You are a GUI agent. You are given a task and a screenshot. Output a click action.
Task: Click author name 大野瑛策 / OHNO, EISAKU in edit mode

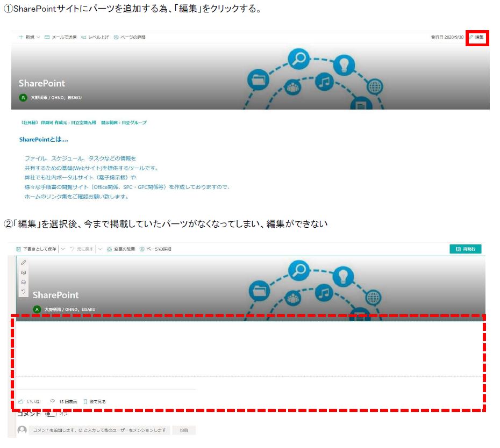pos(70,309)
